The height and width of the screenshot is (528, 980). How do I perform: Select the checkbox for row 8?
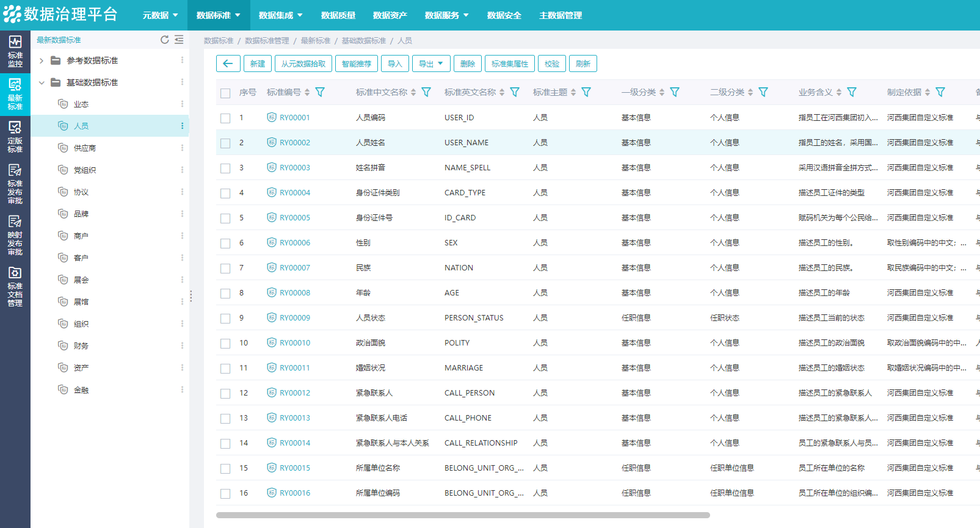pos(225,293)
